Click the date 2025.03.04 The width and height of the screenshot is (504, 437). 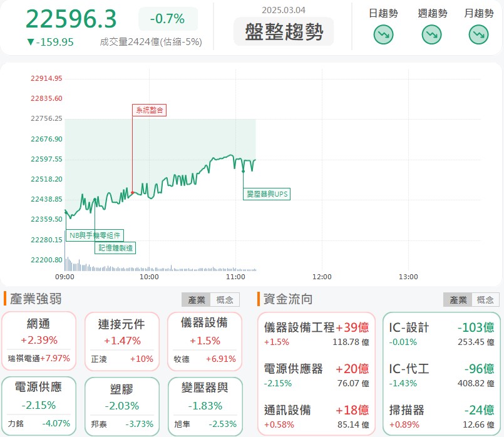point(284,10)
